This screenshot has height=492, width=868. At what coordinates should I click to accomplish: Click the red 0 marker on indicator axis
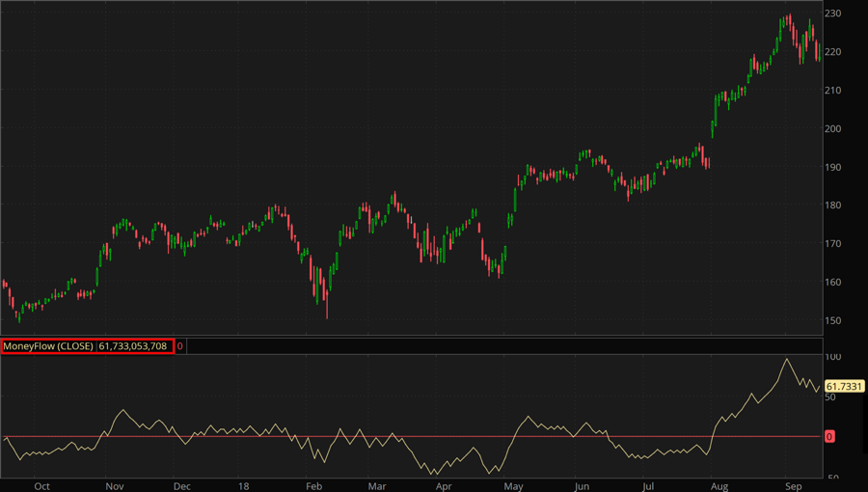pyautogui.click(x=830, y=437)
